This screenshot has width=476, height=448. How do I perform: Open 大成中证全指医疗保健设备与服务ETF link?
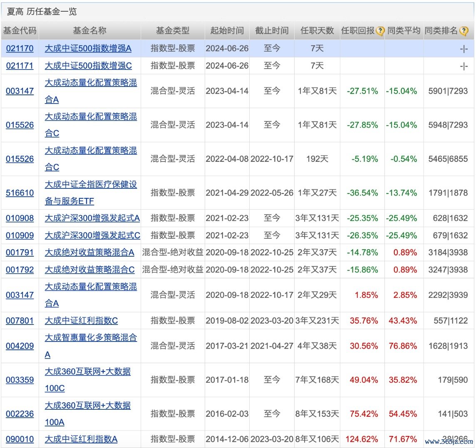pyautogui.click(x=91, y=185)
